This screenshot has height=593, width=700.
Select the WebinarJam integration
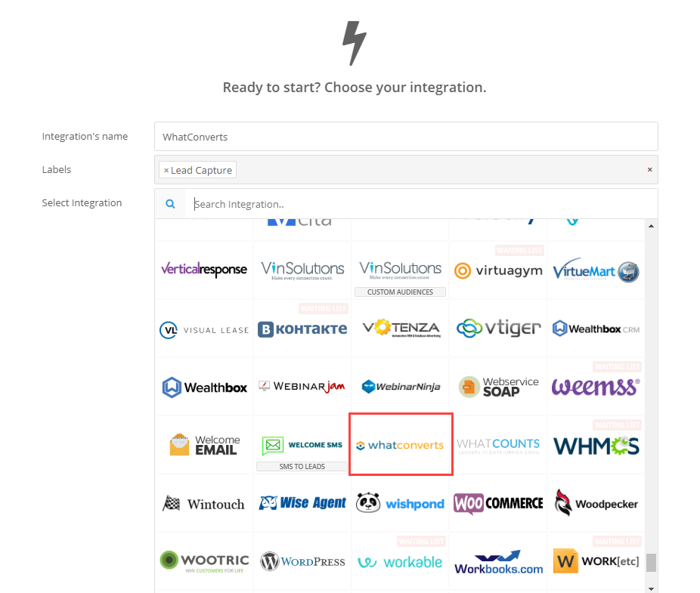pyautogui.click(x=302, y=387)
